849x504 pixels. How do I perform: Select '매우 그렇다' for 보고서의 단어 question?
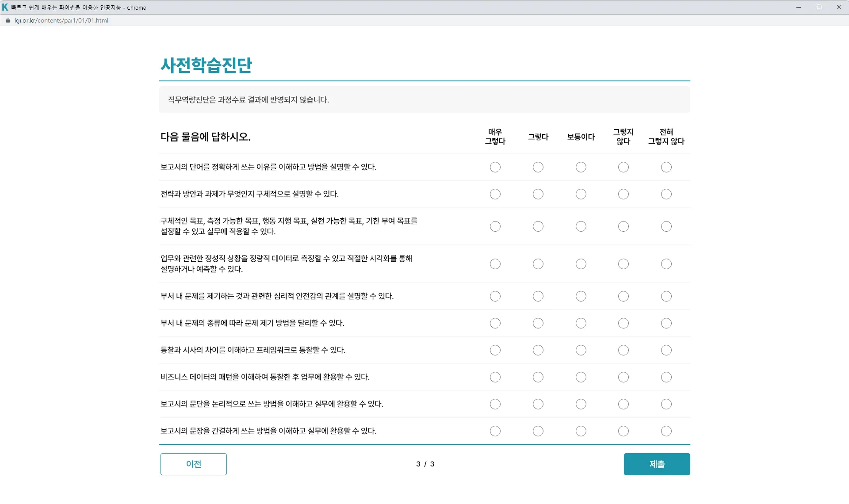pyautogui.click(x=495, y=167)
